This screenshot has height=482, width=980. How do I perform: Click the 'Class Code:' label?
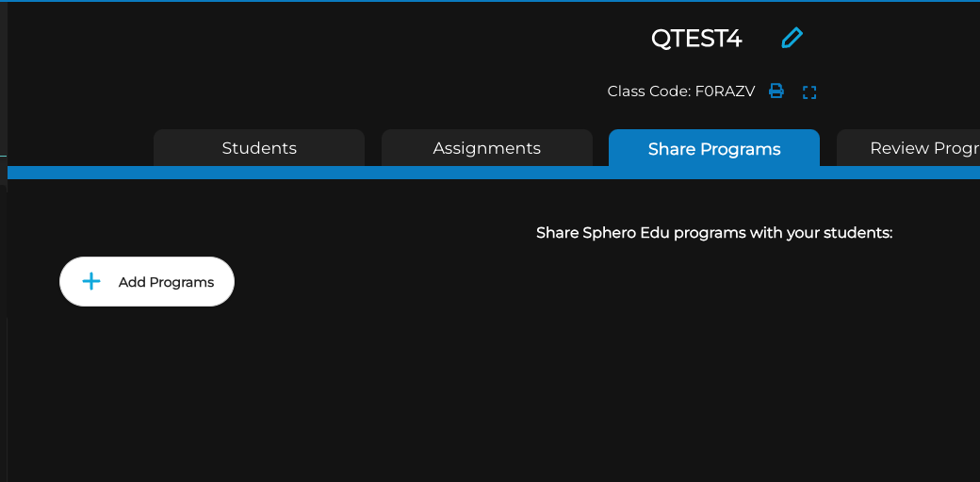pos(649,91)
